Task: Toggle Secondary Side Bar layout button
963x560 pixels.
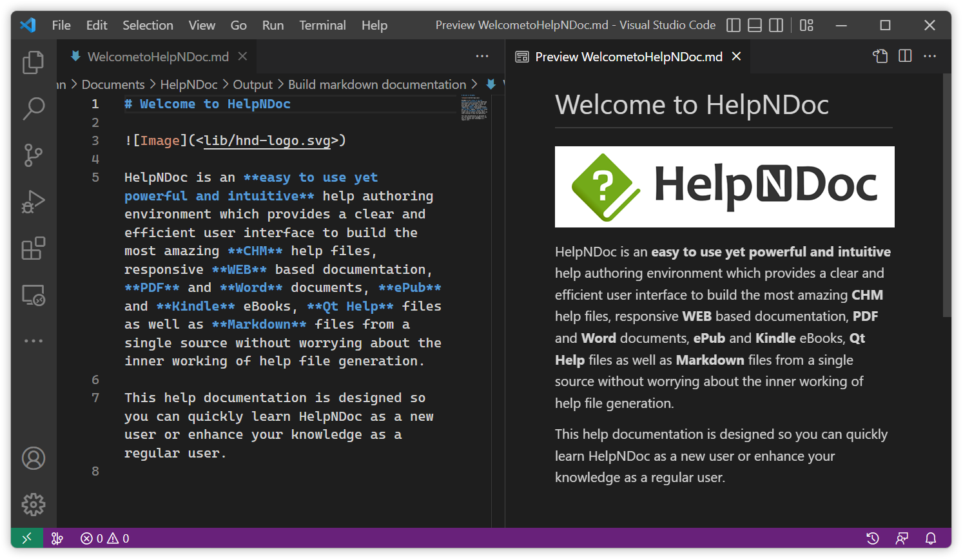Action: point(776,25)
